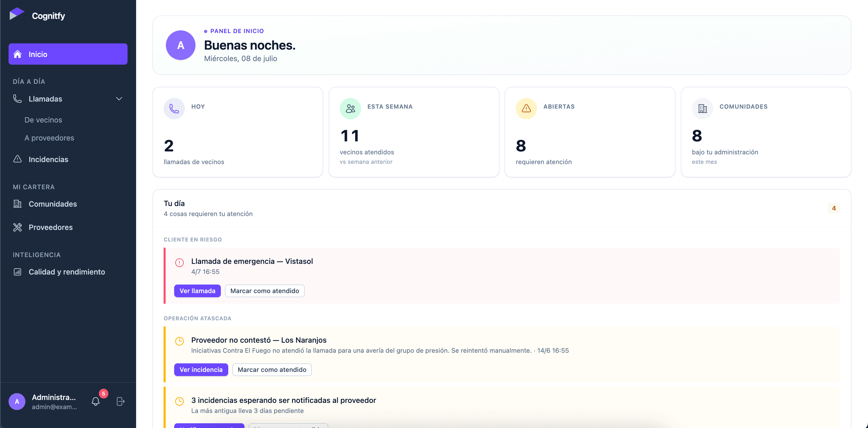Click the phone icon in HOY card
Viewport: 868px width, 428px height.
[x=174, y=109]
